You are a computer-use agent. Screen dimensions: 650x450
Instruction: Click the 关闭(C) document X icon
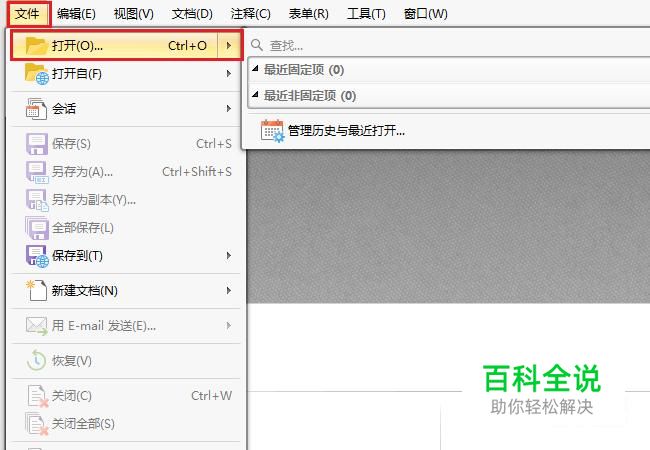click(38, 396)
